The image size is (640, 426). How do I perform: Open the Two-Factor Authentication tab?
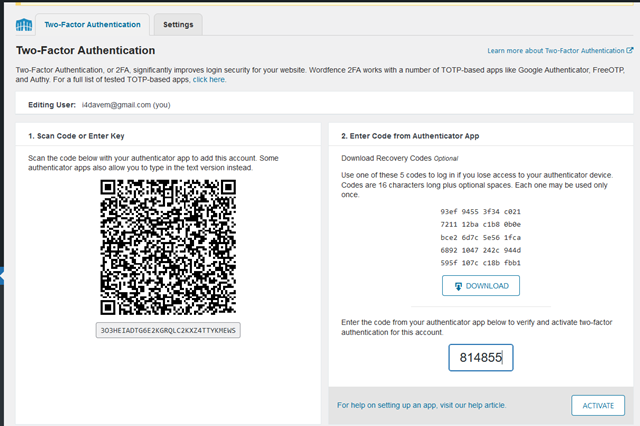coord(92,24)
